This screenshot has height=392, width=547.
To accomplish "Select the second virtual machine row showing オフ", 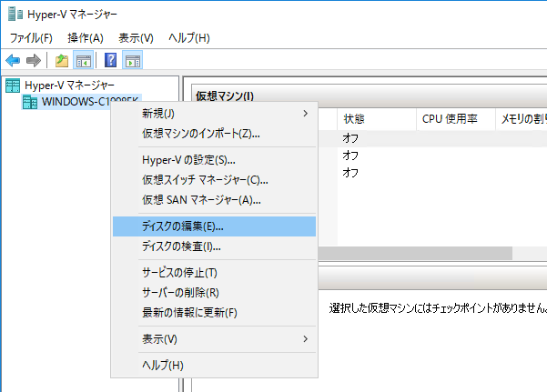I will (432, 156).
